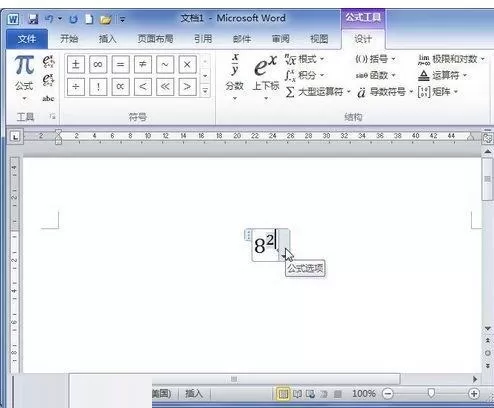This screenshot has height=408, width=494.
Task: Insert the proportional ∝ symbol
Action: (120, 87)
